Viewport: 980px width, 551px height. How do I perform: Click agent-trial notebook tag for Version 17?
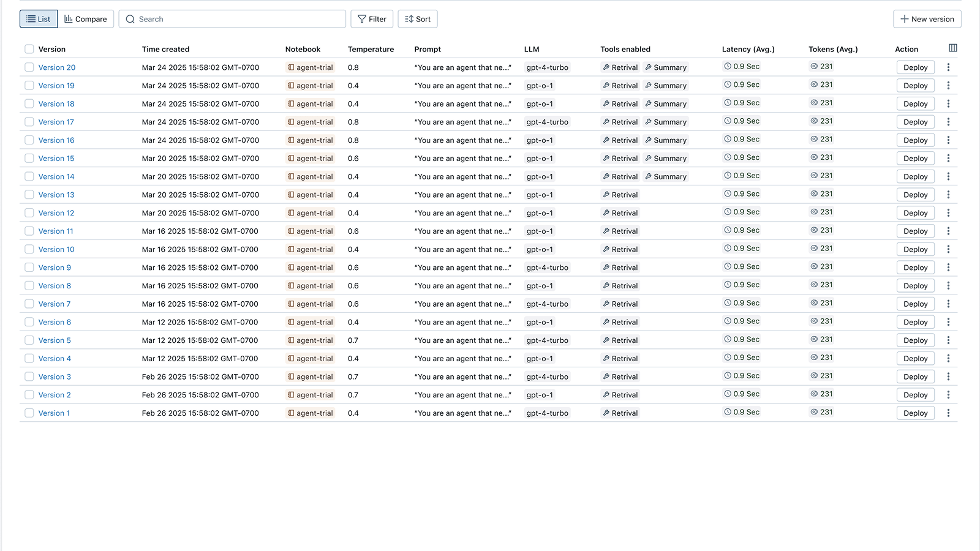pyautogui.click(x=311, y=122)
